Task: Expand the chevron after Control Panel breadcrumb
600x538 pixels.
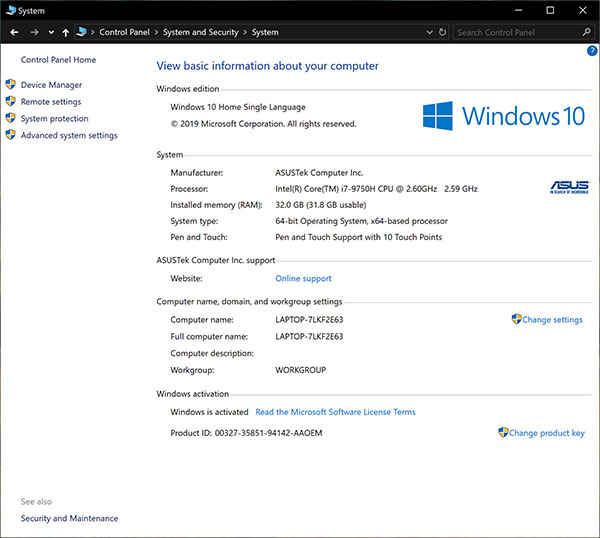Action: tap(155, 32)
